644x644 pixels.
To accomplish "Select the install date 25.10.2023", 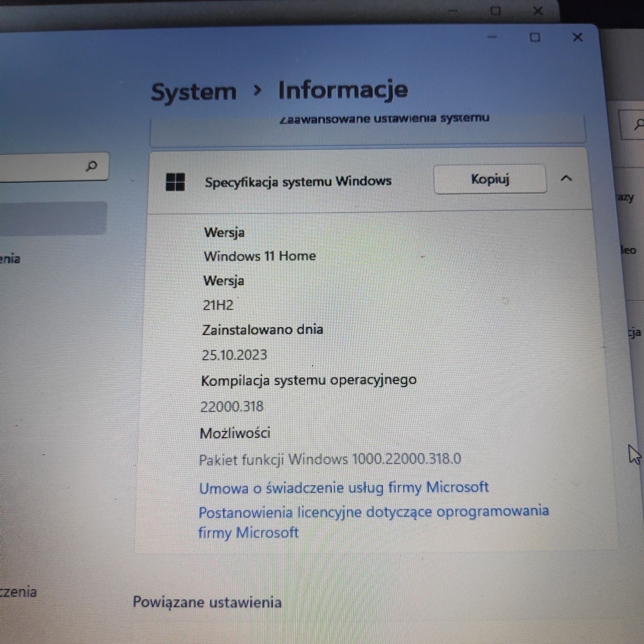I will [x=234, y=355].
